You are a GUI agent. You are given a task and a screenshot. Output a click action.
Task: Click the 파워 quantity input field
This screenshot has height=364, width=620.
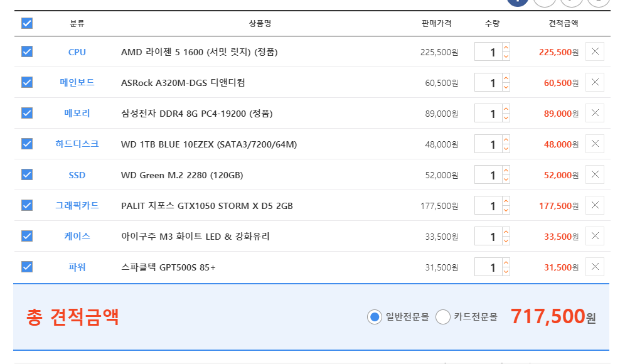(x=488, y=267)
